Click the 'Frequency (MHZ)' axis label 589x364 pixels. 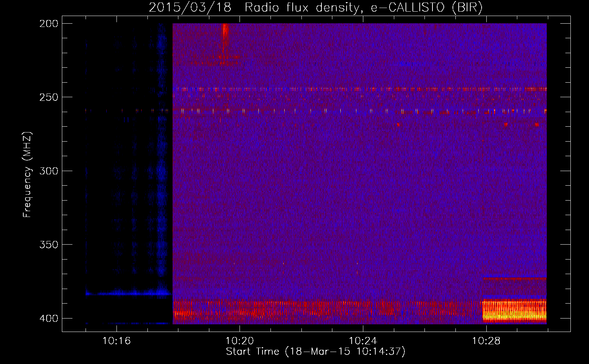click(27, 175)
